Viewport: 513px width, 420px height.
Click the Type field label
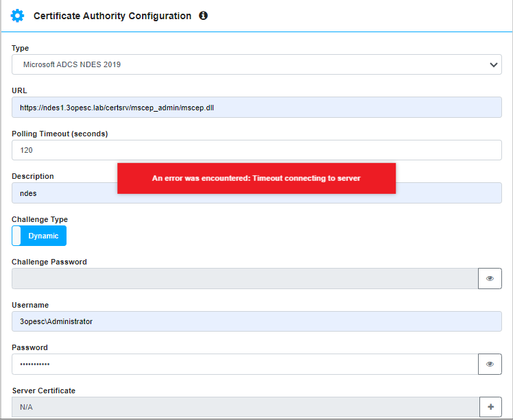pyautogui.click(x=21, y=48)
